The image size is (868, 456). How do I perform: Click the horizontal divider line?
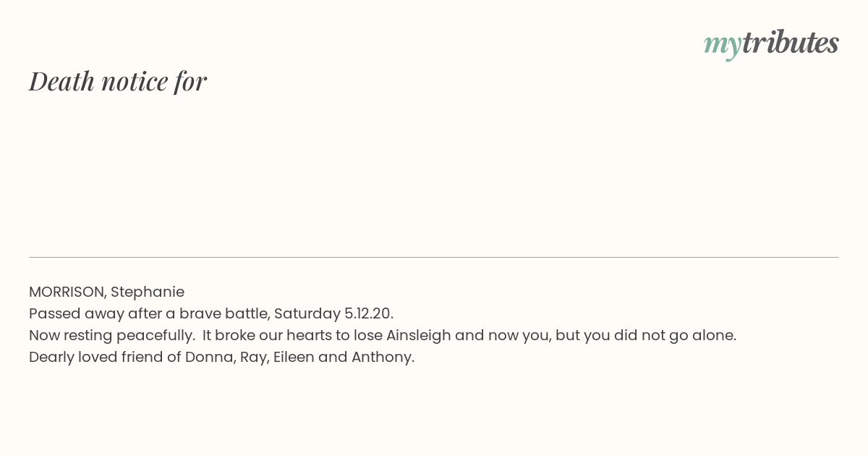click(434, 257)
